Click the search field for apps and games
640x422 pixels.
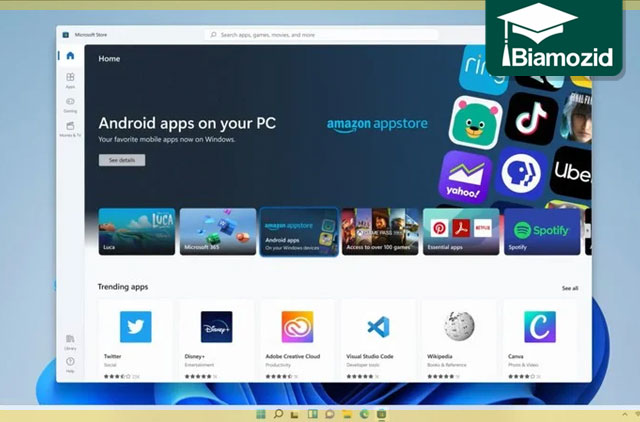pyautogui.click(x=321, y=35)
